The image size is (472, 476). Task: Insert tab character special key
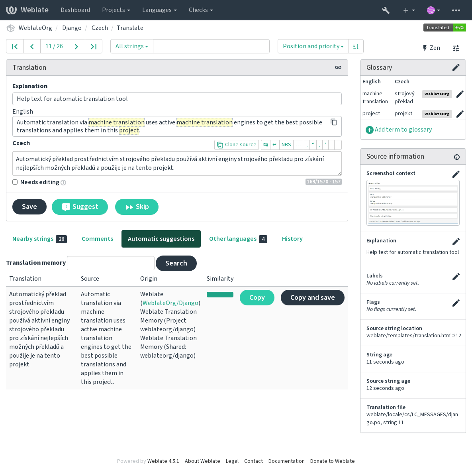click(x=266, y=145)
